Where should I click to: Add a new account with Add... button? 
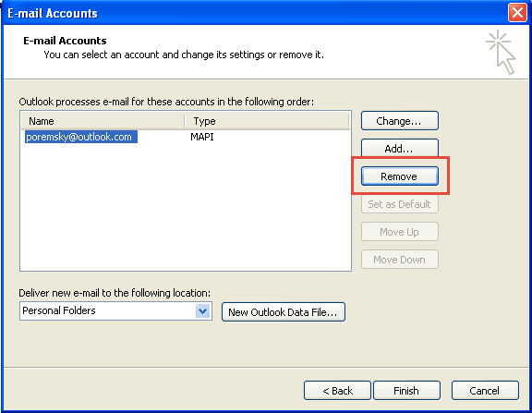[400, 149]
